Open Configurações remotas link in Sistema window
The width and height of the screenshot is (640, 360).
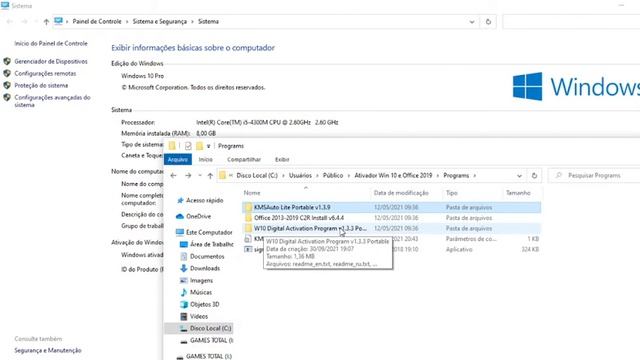click(45, 73)
